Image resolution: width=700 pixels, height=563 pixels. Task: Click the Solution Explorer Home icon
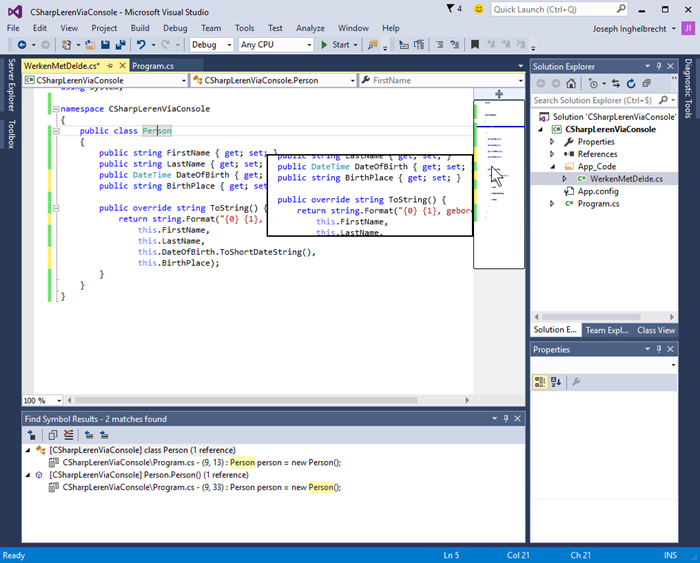(571, 83)
